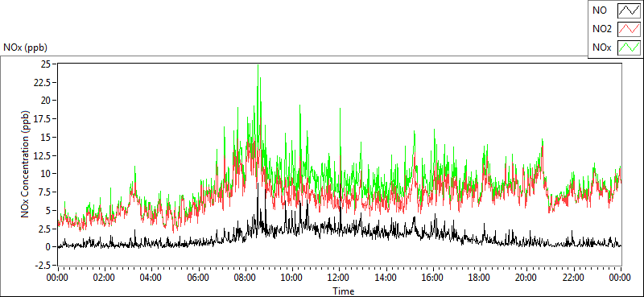644x297 pixels.
Task: Select the 22.5 y-axis tick label
Action: pyautogui.click(x=43, y=82)
